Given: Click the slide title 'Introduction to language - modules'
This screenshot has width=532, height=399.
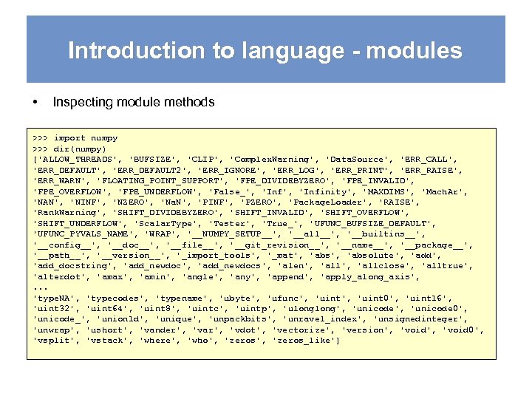Looking at the screenshot, I should 265,50.
